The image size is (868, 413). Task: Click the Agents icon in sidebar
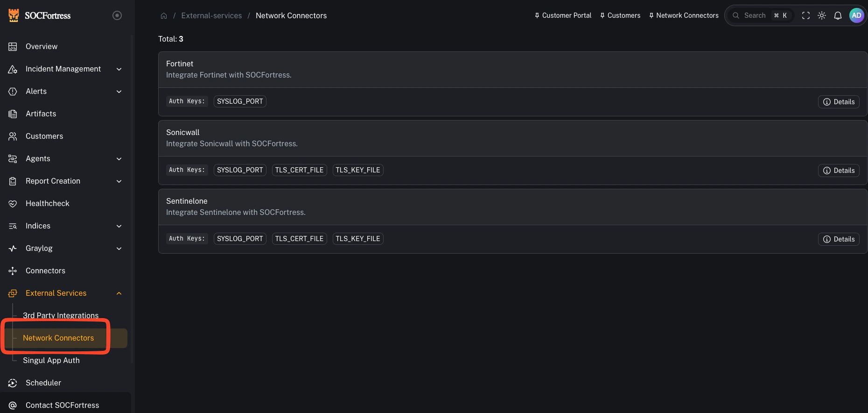[13, 159]
